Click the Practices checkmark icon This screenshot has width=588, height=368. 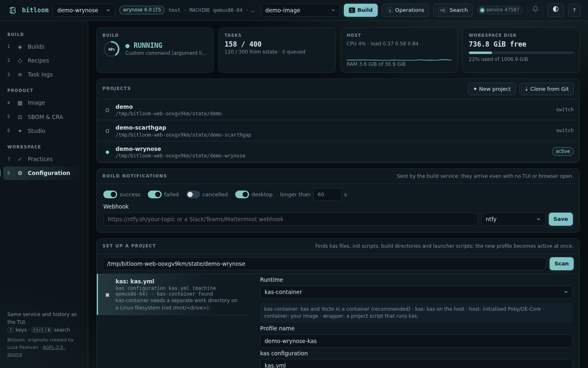(20, 159)
